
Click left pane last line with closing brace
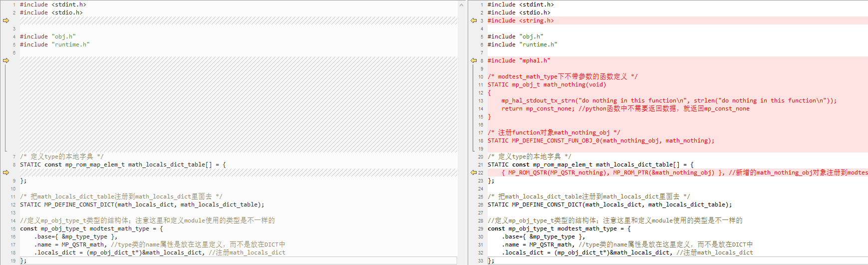point(23,260)
